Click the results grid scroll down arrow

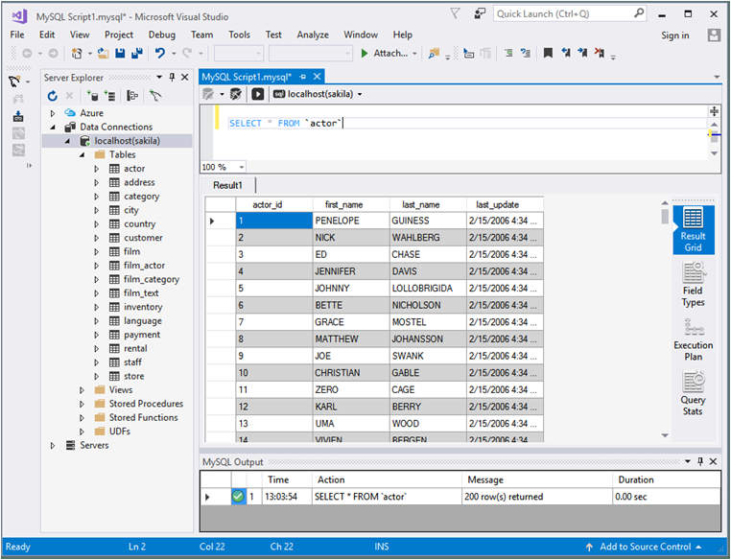[665, 435]
